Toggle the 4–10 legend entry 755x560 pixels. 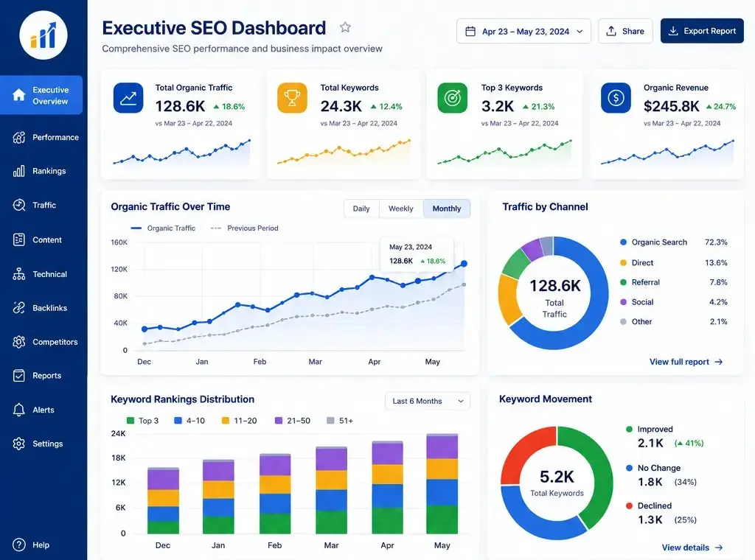(x=189, y=421)
